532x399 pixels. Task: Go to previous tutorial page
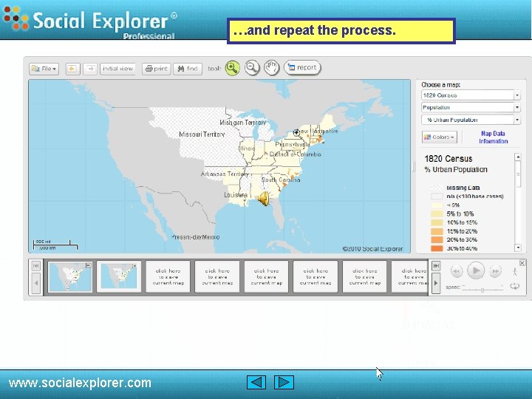tap(256, 383)
